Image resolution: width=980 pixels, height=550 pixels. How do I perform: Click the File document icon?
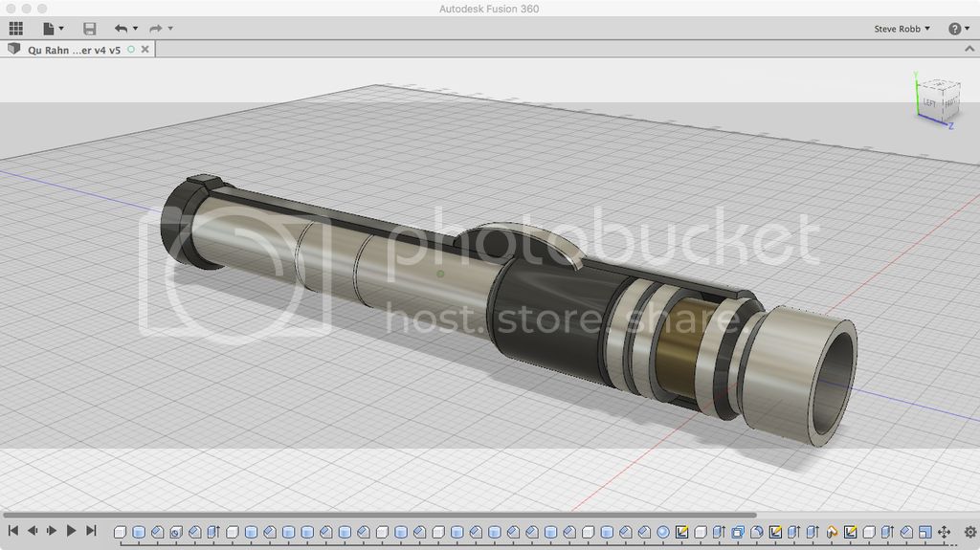point(48,28)
